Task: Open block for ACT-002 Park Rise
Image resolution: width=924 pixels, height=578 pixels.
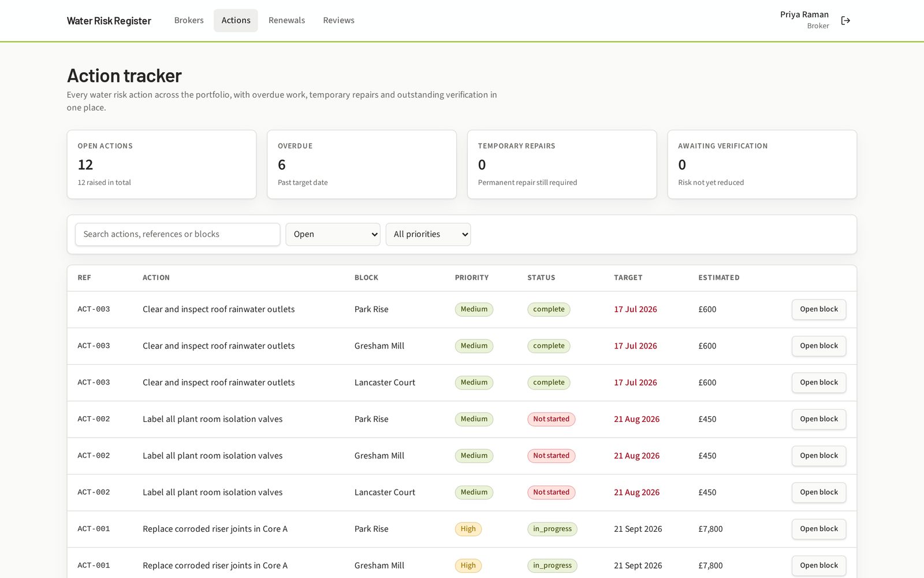Action: 818,419
